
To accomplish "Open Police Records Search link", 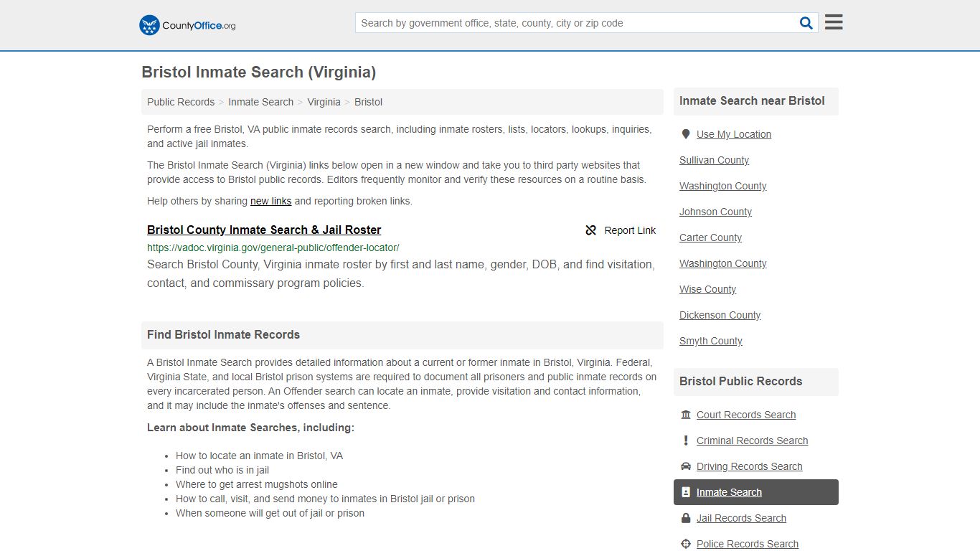I will pos(747,544).
